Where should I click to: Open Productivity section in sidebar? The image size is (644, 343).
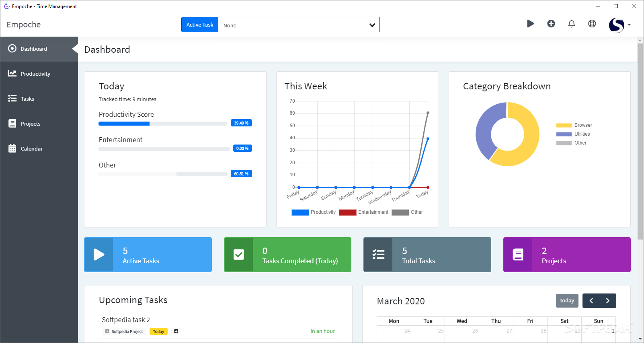[39, 74]
